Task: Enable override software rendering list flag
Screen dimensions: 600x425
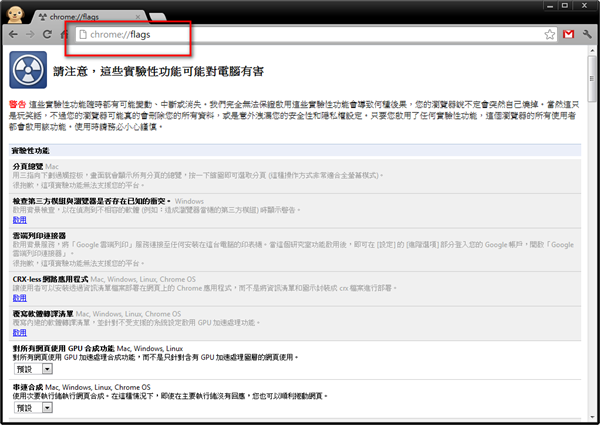Action: 20,332
